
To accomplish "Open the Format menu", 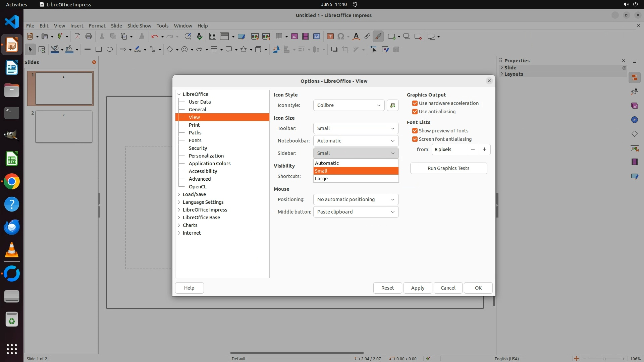I will (97, 26).
